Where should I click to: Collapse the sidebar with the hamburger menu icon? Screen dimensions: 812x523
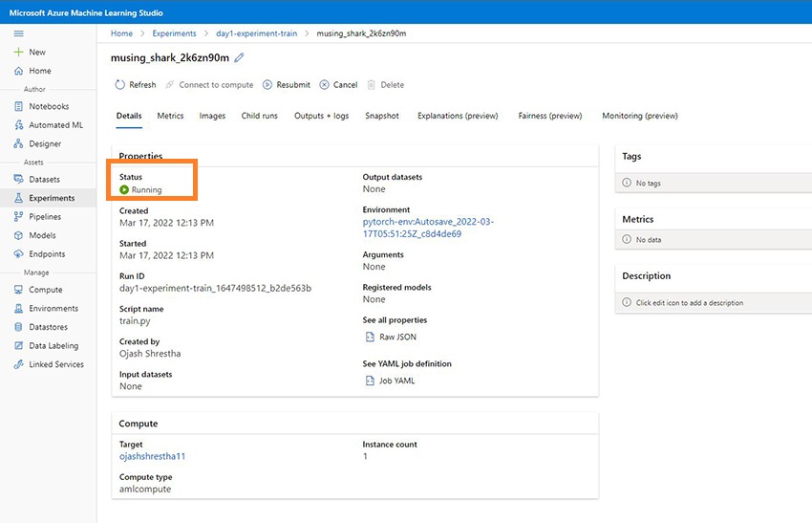pos(19,33)
